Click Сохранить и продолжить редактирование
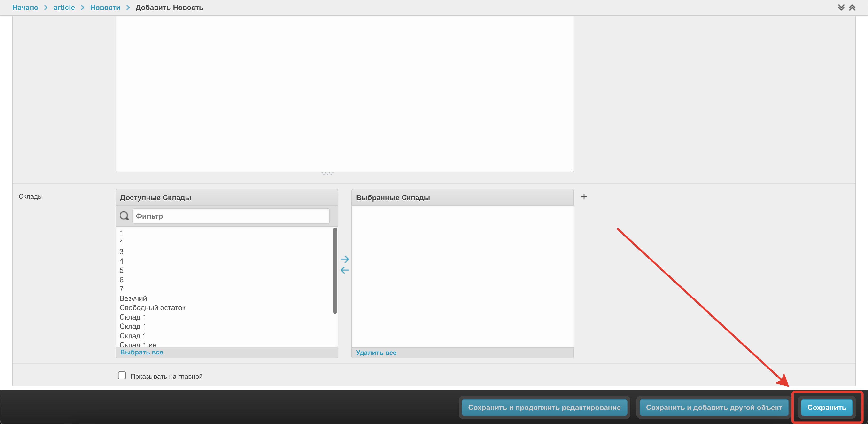The height and width of the screenshot is (424, 868). pos(544,408)
